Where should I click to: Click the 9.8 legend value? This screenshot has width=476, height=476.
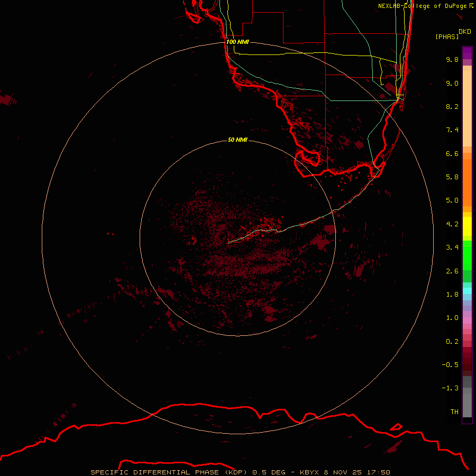(x=452, y=59)
